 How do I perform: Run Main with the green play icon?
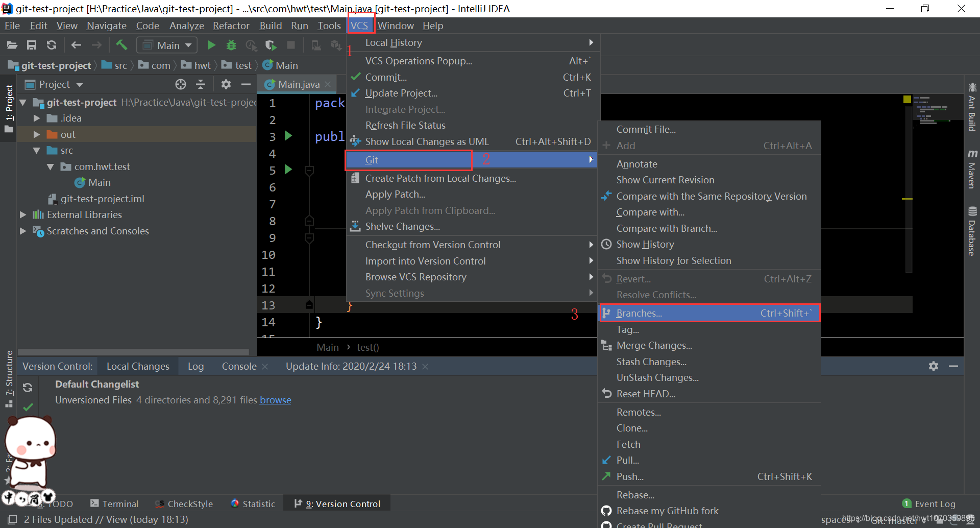211,45
